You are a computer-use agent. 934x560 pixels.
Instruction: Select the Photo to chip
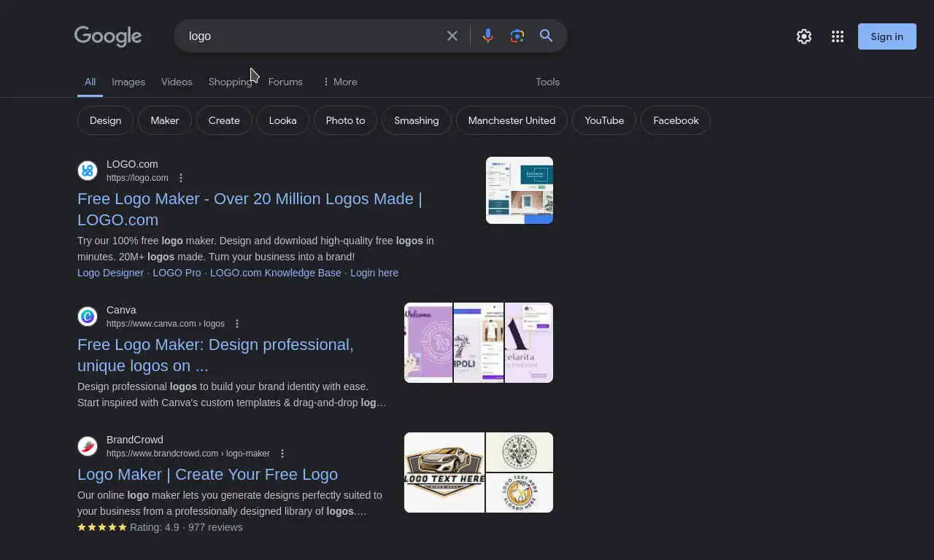[x=345, y=120]
